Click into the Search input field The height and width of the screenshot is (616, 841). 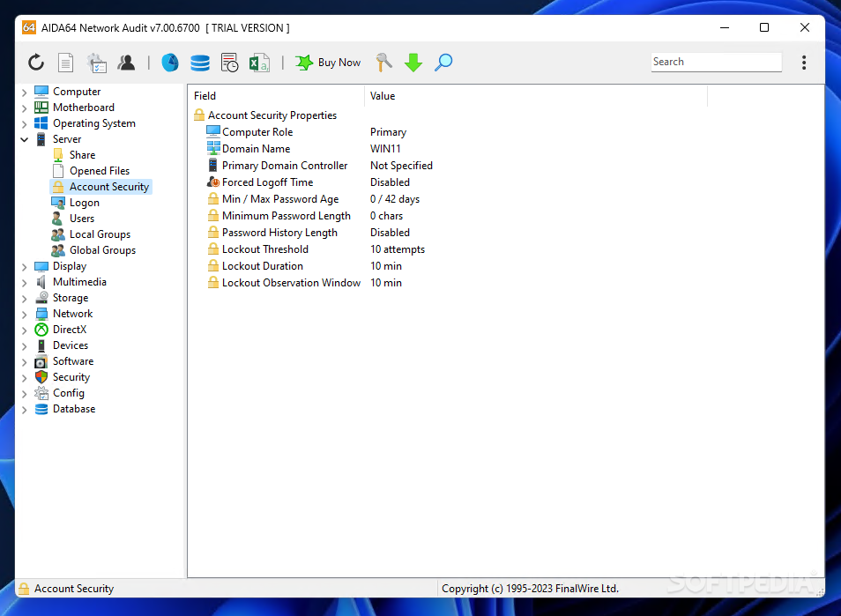tap(716, 62)
